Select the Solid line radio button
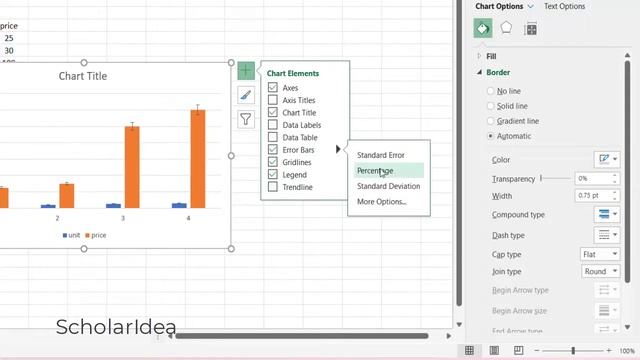Screen dimensions: 640x360 pyautogui.click(x=491, y=106)
